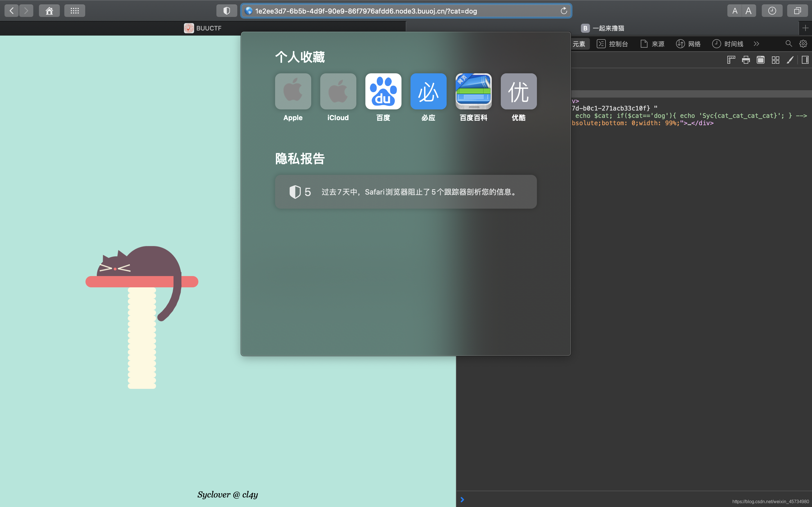Click the URL address bar input
Image resolution: width=812 pixels, height=507 pixels.
point(405,10)
